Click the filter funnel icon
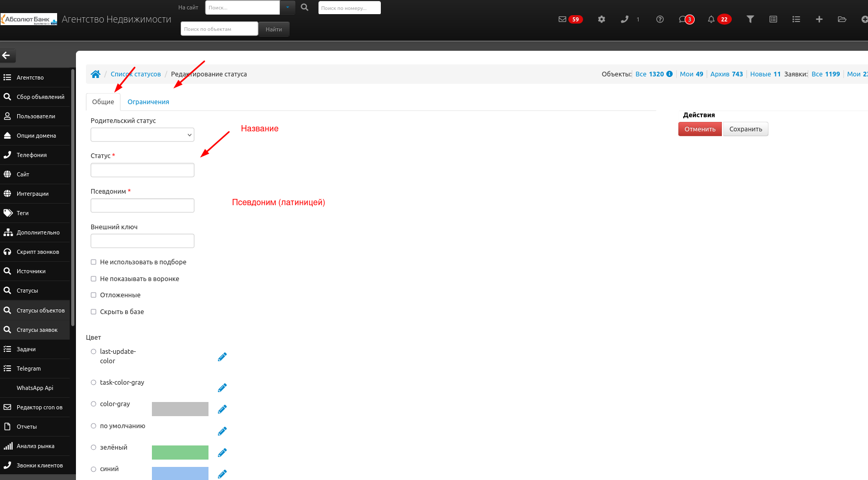868x480 pixels. point(750,19)
